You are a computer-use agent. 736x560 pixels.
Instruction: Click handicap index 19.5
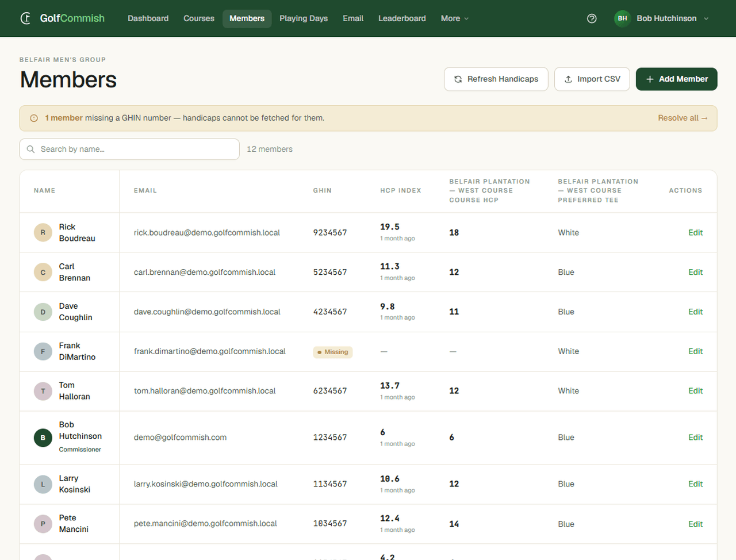[390, 227]
